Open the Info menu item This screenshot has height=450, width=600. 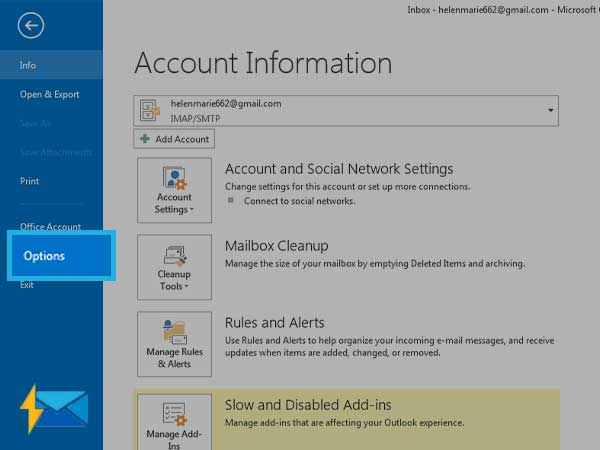pyautogui.click(x=51, y=65)
